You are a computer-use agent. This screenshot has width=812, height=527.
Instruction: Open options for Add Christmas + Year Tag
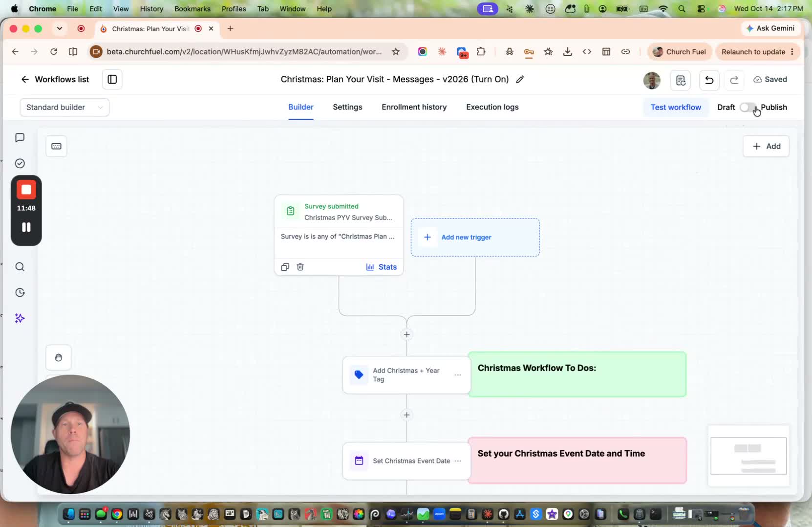[458, 375]
